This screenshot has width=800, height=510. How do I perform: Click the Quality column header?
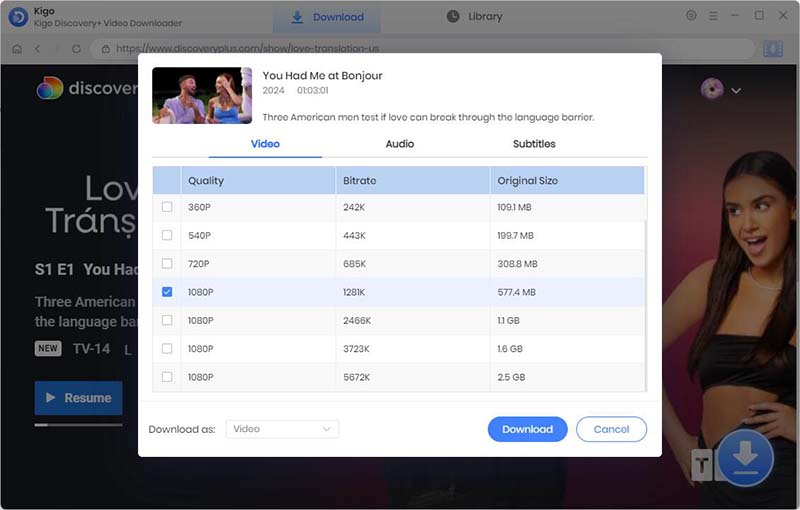[258, 181]
